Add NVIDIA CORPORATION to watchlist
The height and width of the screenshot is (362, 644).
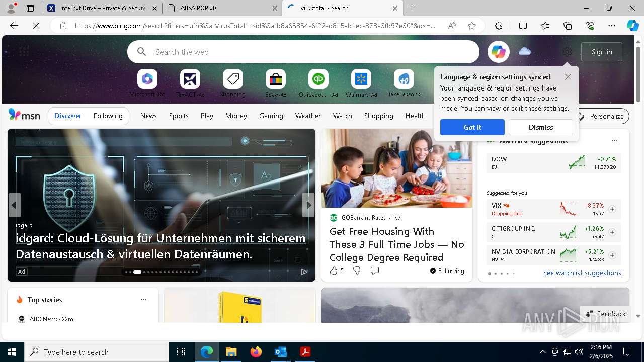[x=612, y=255]
